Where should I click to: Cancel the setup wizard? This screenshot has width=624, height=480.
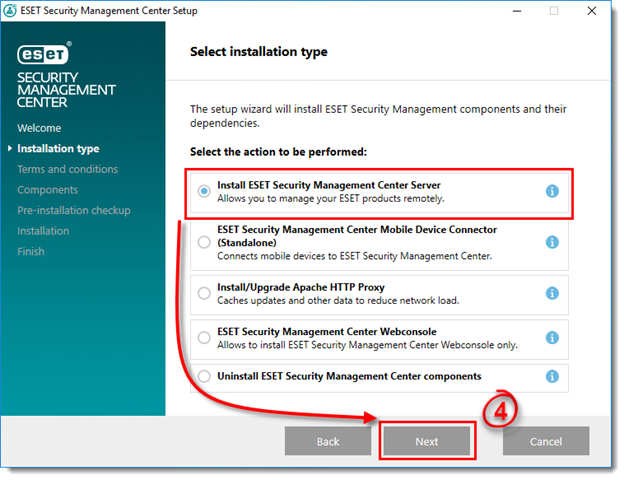pos(546,441)
